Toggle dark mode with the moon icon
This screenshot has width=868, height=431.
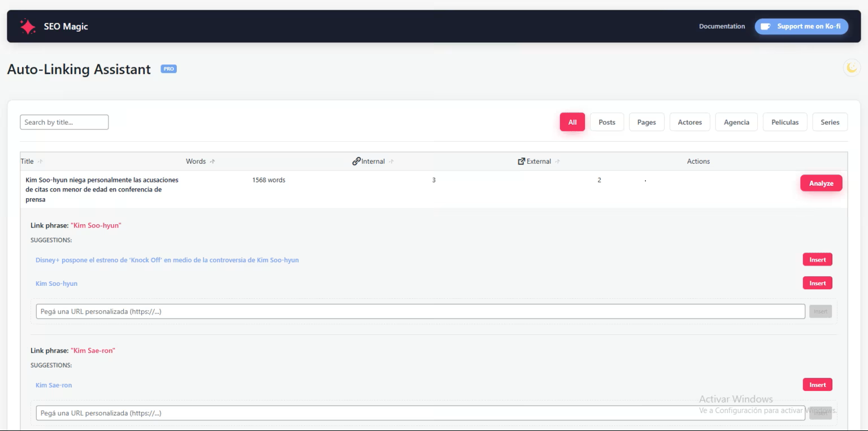pyautogui.click(x=851, y=67)
